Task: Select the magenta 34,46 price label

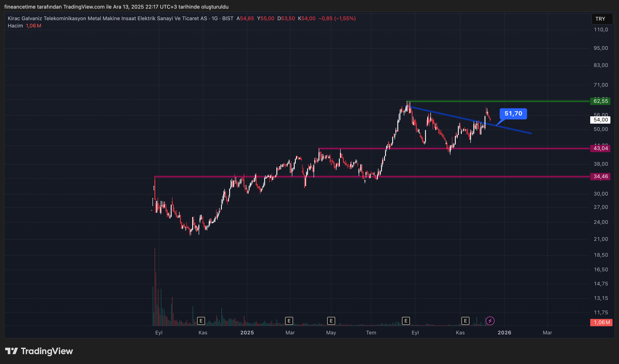Action: coord(600,176)
